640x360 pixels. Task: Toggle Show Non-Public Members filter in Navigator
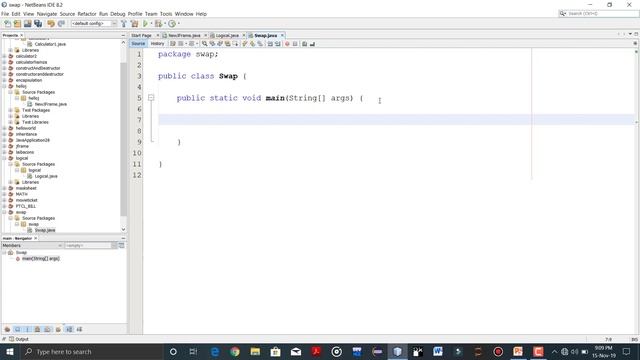[38, 329]
